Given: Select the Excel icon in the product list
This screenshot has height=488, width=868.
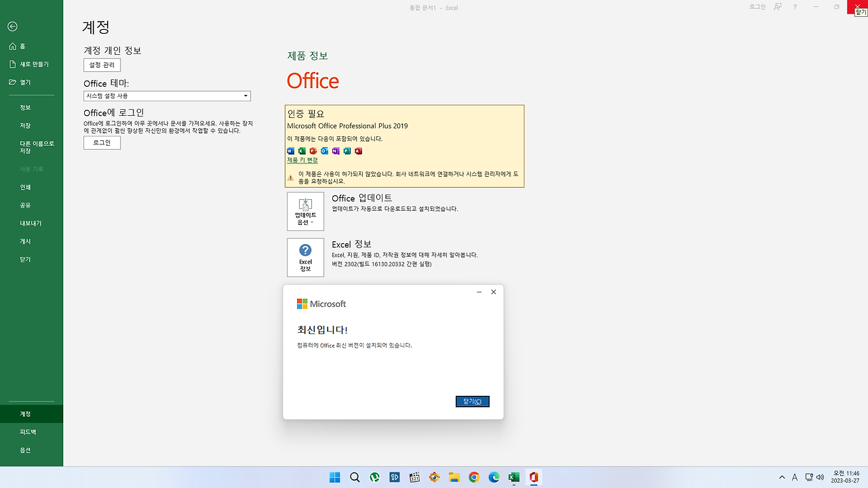Looking at the screenshot, I should [302, 150].
